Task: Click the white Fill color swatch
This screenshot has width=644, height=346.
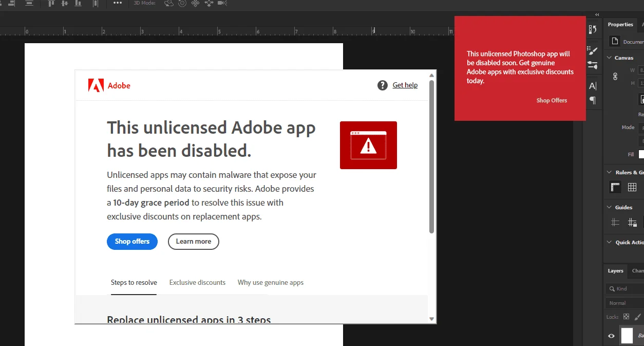Action: 641,154
